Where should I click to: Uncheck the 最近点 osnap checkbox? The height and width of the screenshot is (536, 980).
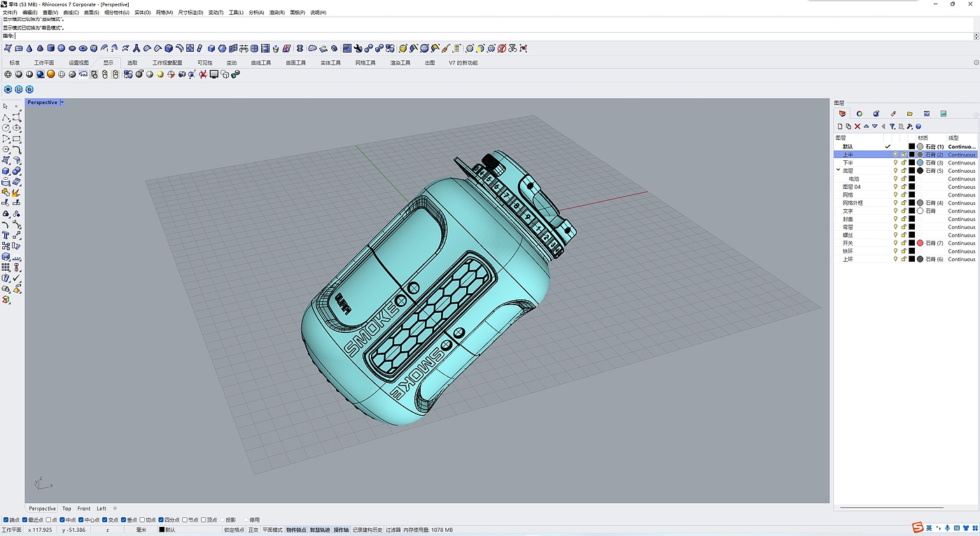(x=24, y=520)
